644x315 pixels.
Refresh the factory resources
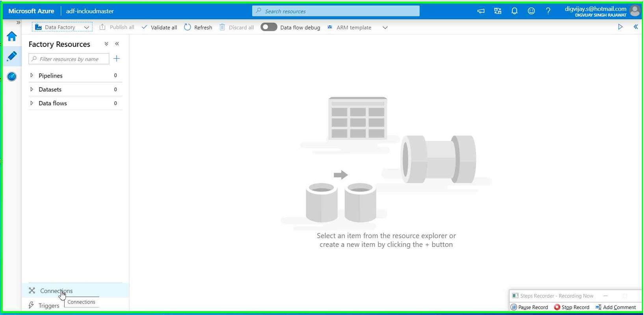[198, 27]
